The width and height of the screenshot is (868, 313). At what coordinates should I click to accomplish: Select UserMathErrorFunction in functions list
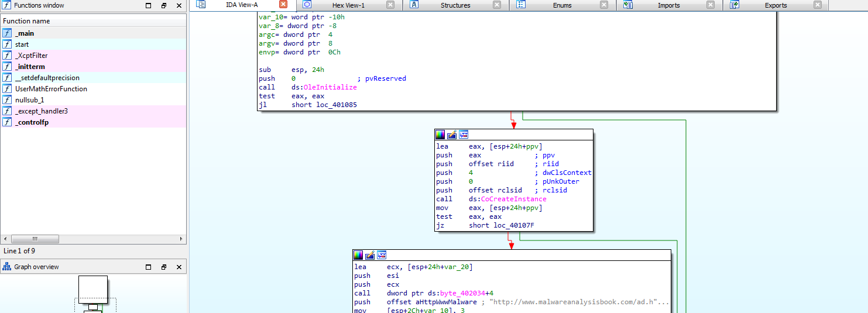click(x=94, y=89)
